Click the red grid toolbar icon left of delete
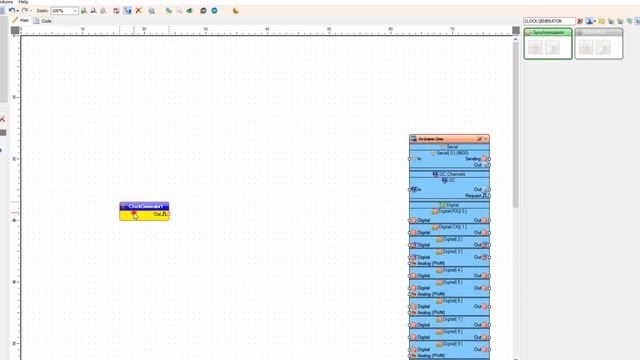Screen dimensions: 640x360 116,11
